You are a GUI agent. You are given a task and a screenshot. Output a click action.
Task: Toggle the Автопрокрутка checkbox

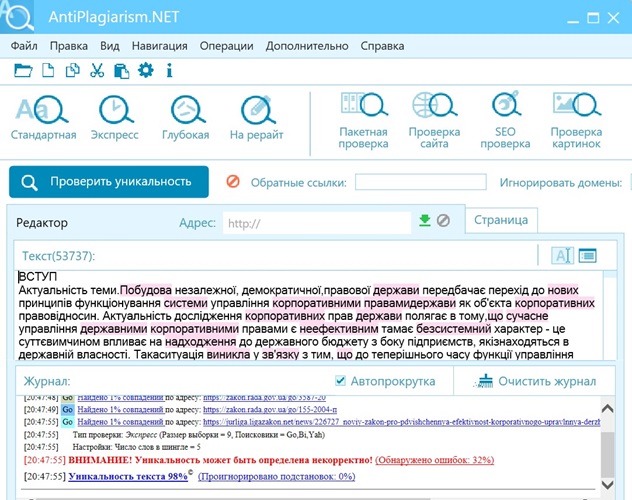[x=341, y=381]
